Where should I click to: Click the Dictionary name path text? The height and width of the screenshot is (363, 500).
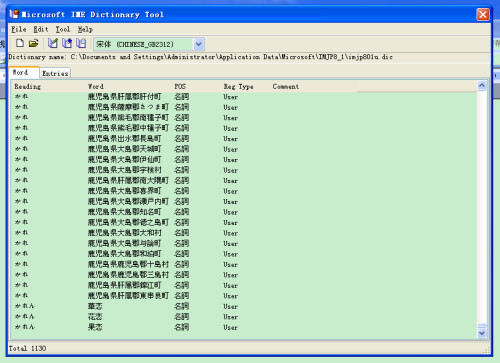pos(201,57)
